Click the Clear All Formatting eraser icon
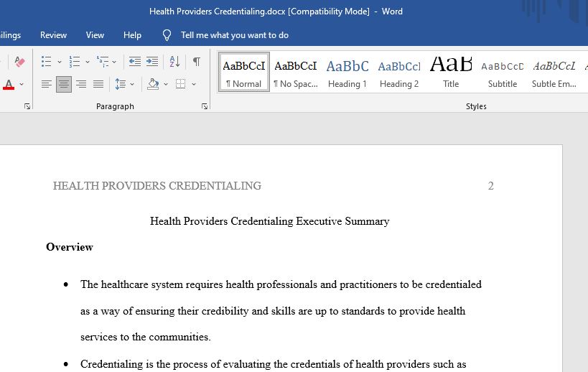The height and width of the screenshot is (372, 588). pyautogui.click(x=19, y=62)
